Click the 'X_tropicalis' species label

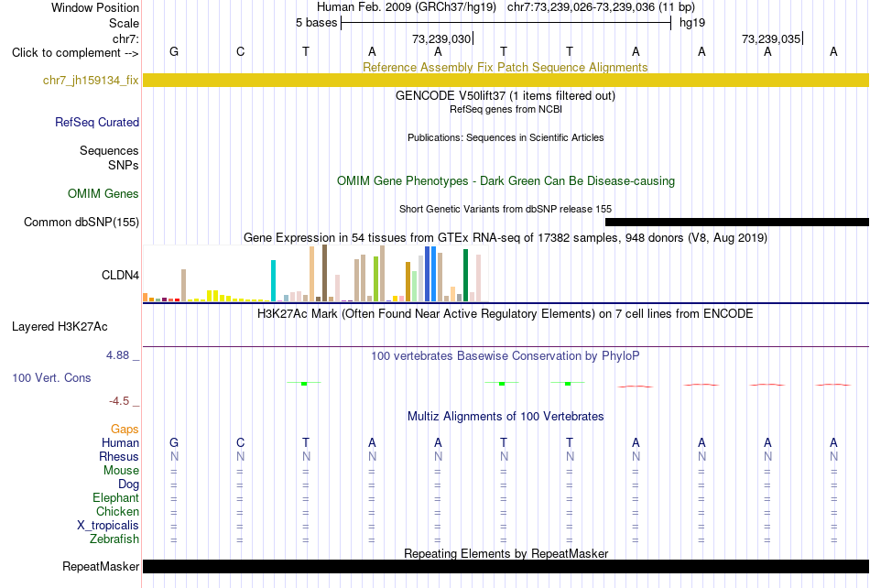coord(108,526)
